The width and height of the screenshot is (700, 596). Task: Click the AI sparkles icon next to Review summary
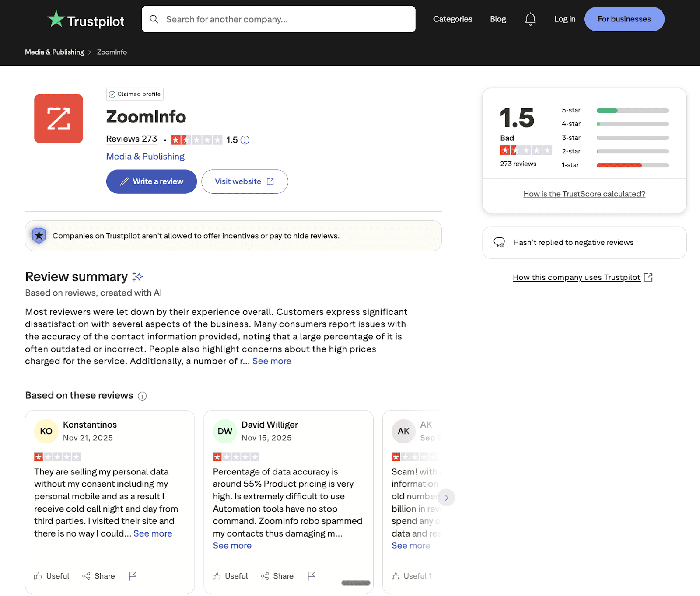click(x=137, y=276)
